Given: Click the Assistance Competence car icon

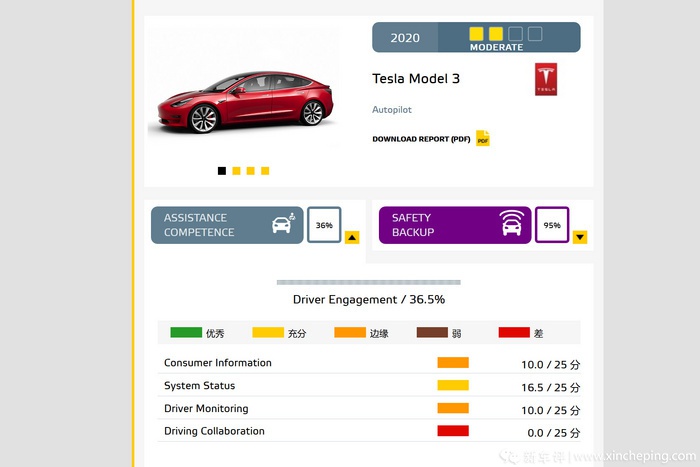Looking at the screenshot, I should click(x=283, y=223).
